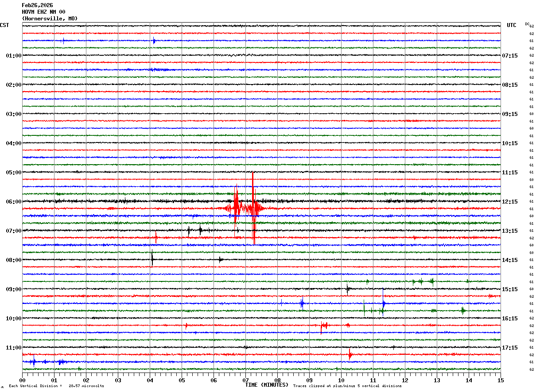Click the 14:15 UTC time label

point(509,260)
